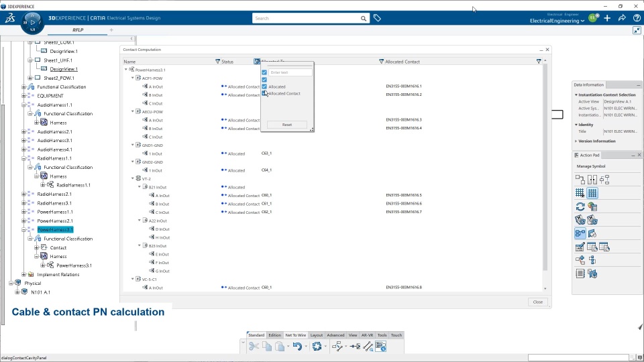Open the Help question mark icon

pos(637,17)
